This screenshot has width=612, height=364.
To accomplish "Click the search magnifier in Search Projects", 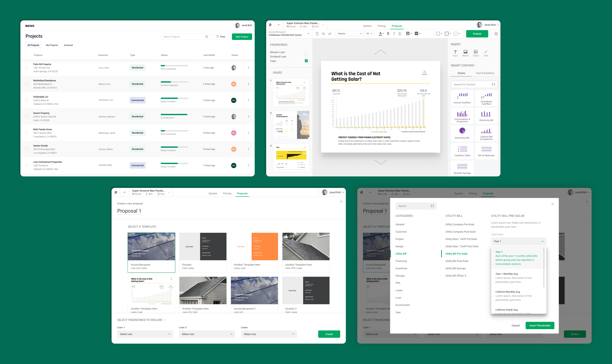I will coord(206,37).
